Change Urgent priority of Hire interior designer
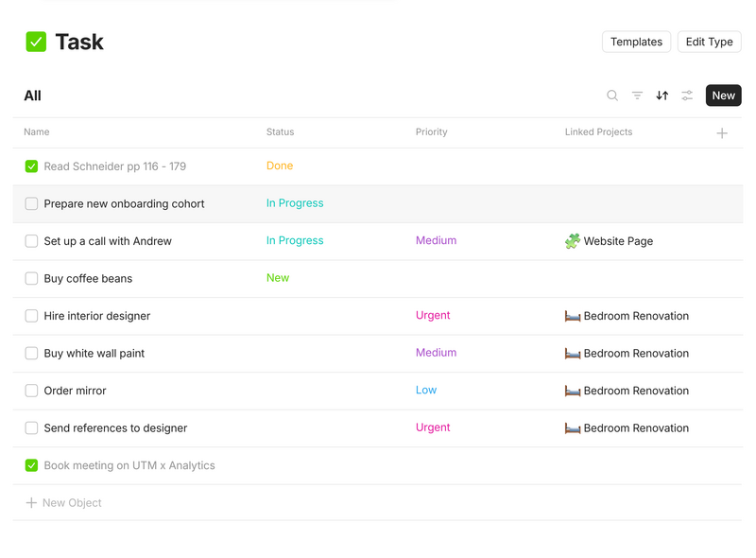 tap(433, 315)
